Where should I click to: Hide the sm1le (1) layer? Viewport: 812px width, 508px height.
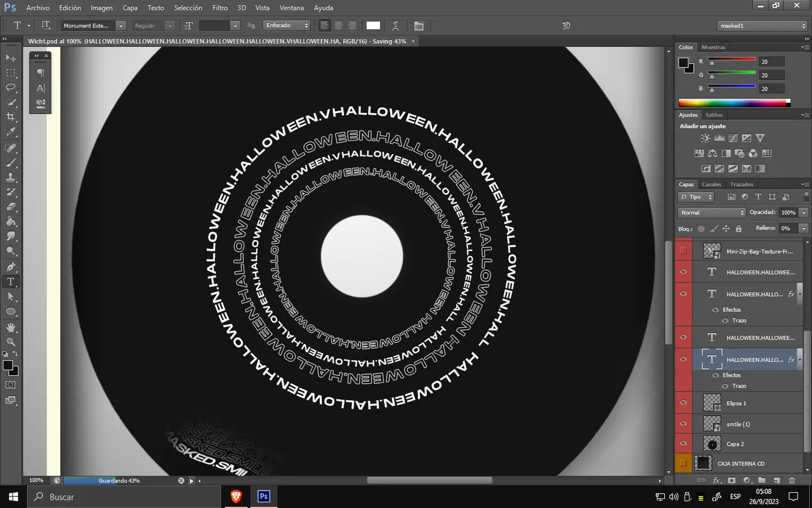pyautogui.click(x=683, y=424)
